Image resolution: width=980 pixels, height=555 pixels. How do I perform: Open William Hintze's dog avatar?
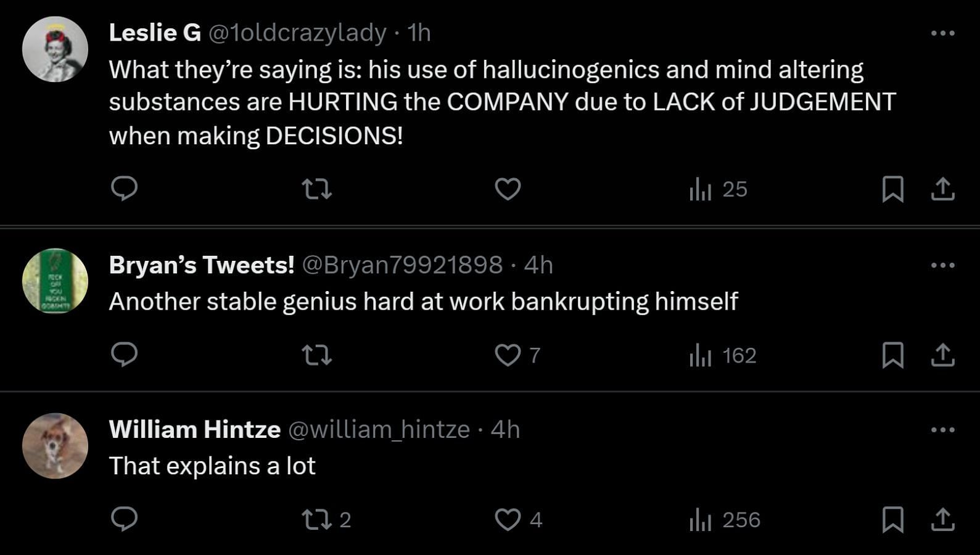[55, 445]
